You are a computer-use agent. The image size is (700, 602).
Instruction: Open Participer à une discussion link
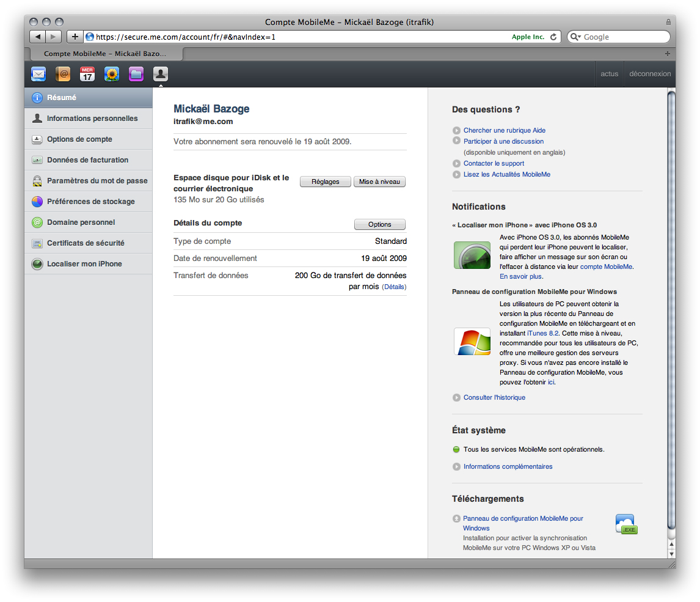[x=503, y=141]
